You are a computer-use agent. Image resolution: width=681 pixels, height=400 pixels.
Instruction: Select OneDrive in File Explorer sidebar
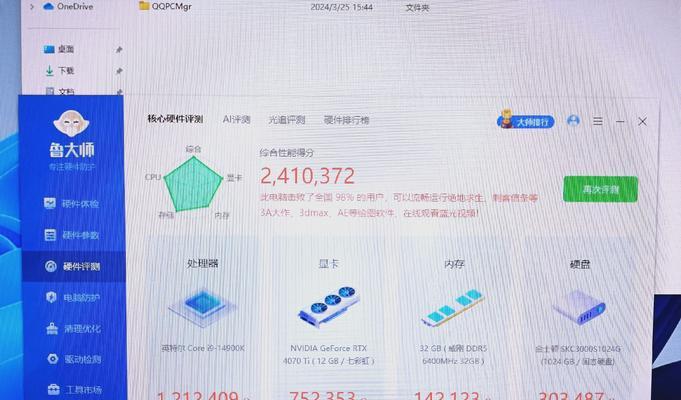[69, 7]
